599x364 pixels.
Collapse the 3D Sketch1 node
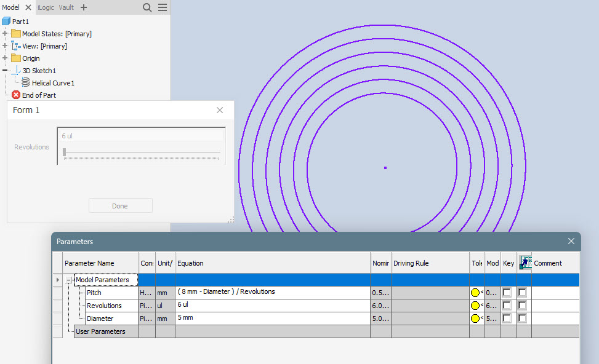tap(5, 70)
